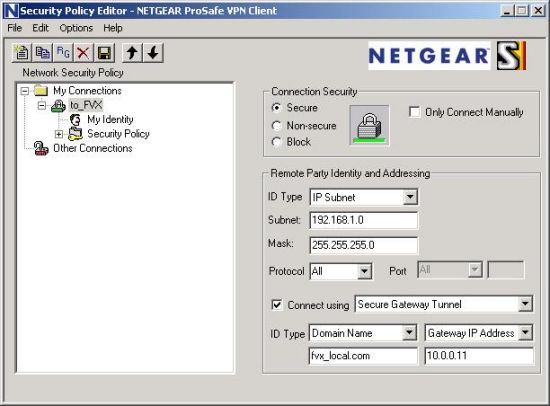
Task: Open the Secure Gateway Tunnel dropdown
Action: coord(525,304)
